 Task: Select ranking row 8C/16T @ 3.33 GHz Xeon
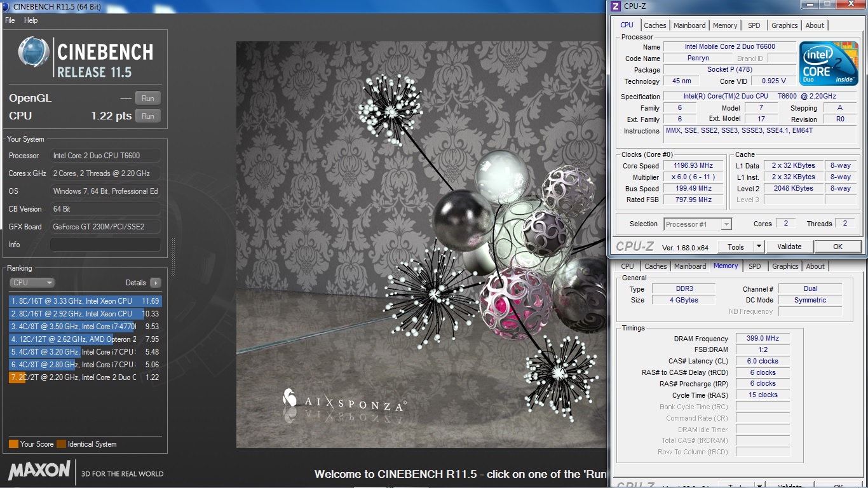pos(85,301)
